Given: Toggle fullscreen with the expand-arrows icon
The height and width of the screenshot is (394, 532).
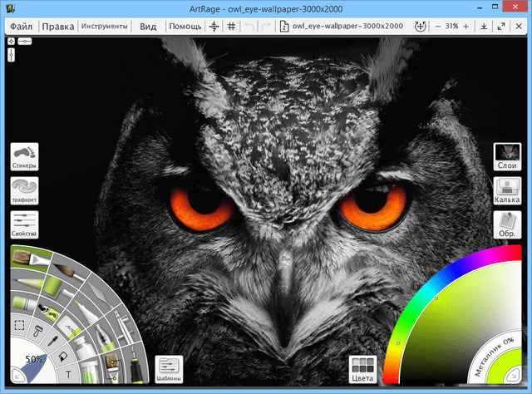Looking at the screenshot, I should tap(501, 26).
